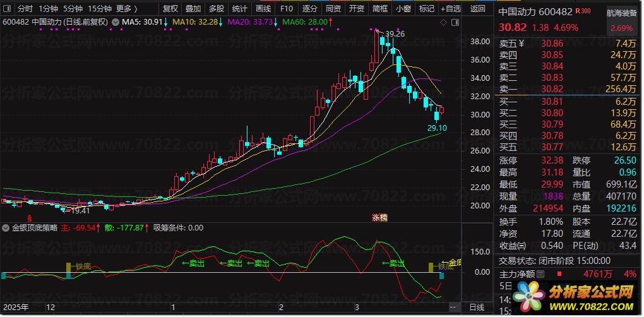The height and width of the screenshot is (317, 644).
Task: Click the 返回 back button
Action: (478, 9)
